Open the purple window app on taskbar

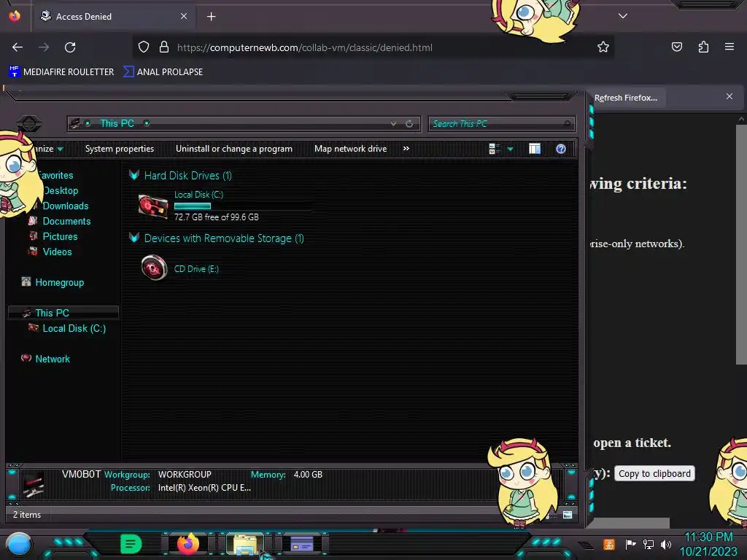tap(301, 544)
